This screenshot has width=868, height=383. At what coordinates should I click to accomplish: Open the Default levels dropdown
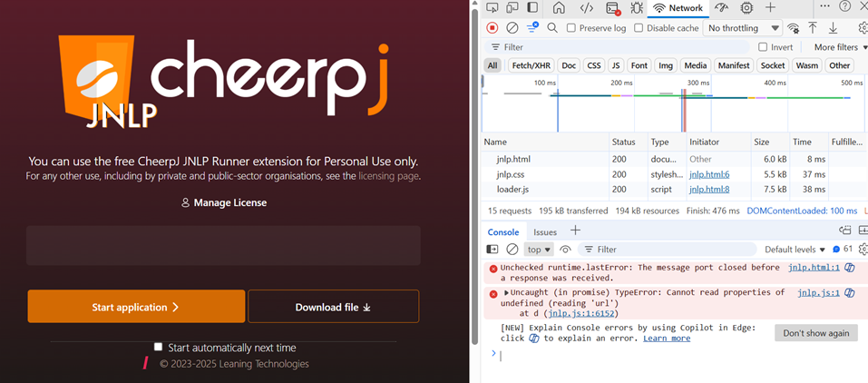click(x=795, y=250)
